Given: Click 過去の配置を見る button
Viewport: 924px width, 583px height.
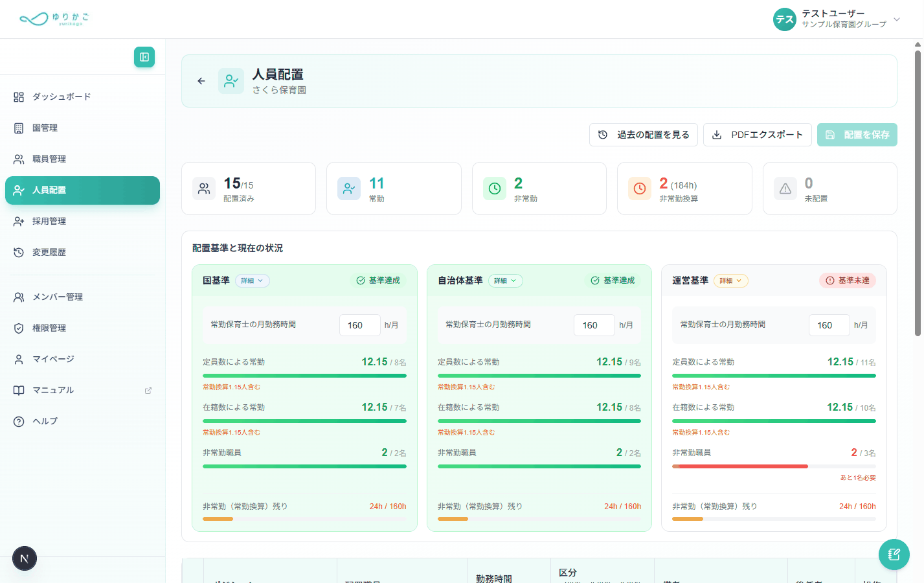Looking at the screenshot, I should pyautogui.click(x=644, y=135).
